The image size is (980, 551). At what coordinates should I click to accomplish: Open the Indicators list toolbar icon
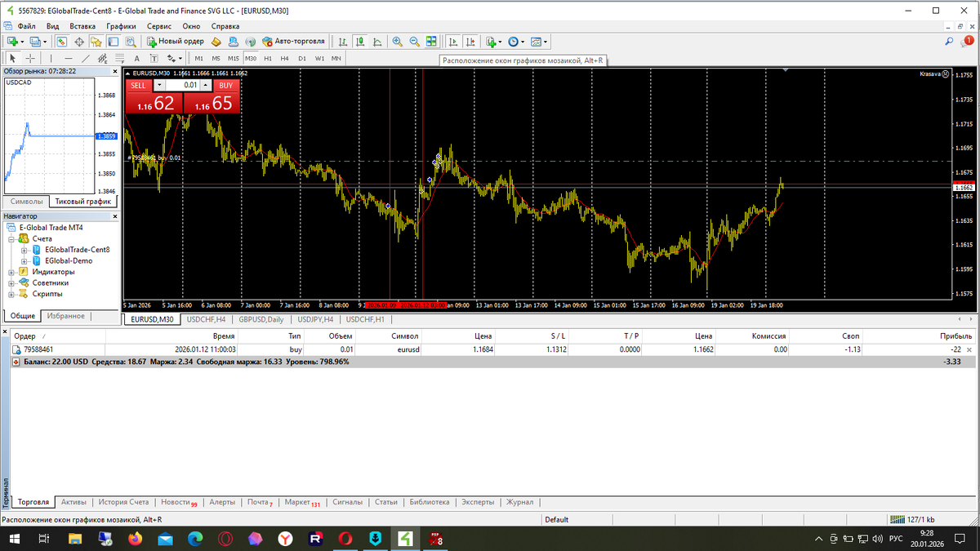click(492, 41)
